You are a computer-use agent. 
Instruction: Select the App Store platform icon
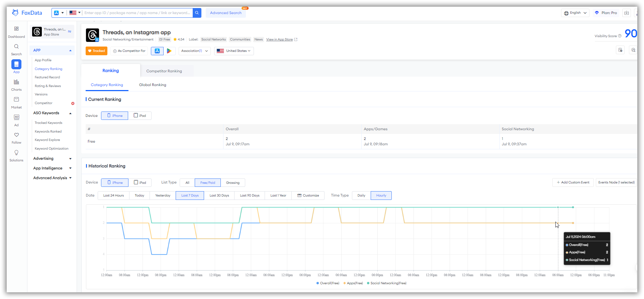(x=157, y=51)
